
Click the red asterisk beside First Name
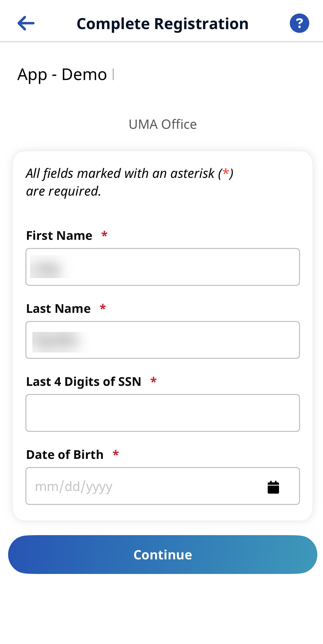click(x=104, y=234)
